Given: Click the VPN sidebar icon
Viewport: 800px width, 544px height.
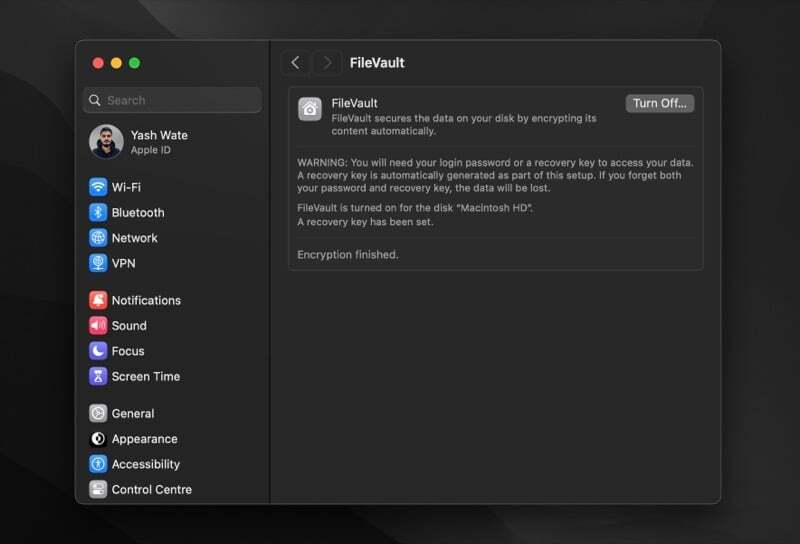Looking at the screenshot, I should coord(98,263).
